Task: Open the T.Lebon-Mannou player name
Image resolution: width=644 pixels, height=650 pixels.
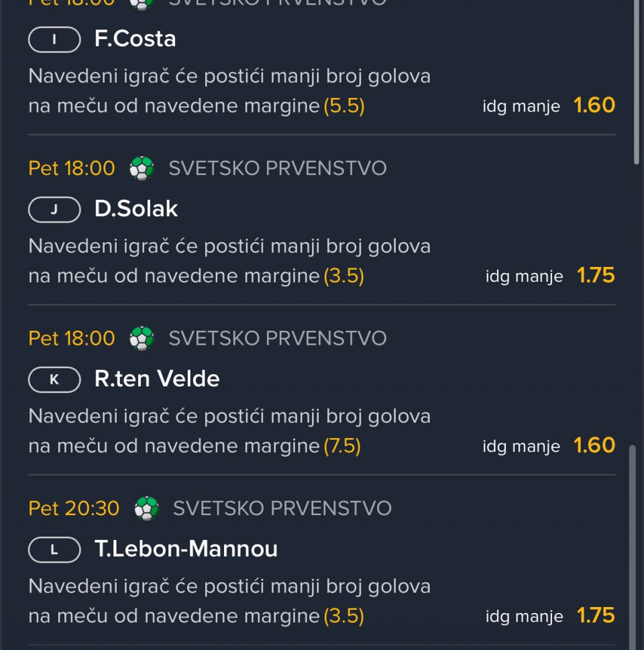Action: pos(186,549)
